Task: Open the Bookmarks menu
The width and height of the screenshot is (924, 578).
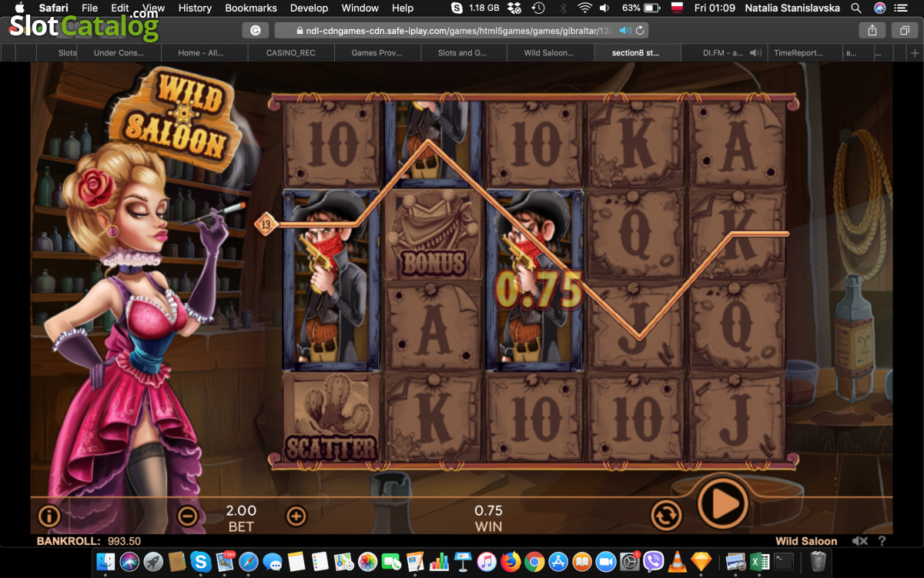Action: (x=250, y=8)
